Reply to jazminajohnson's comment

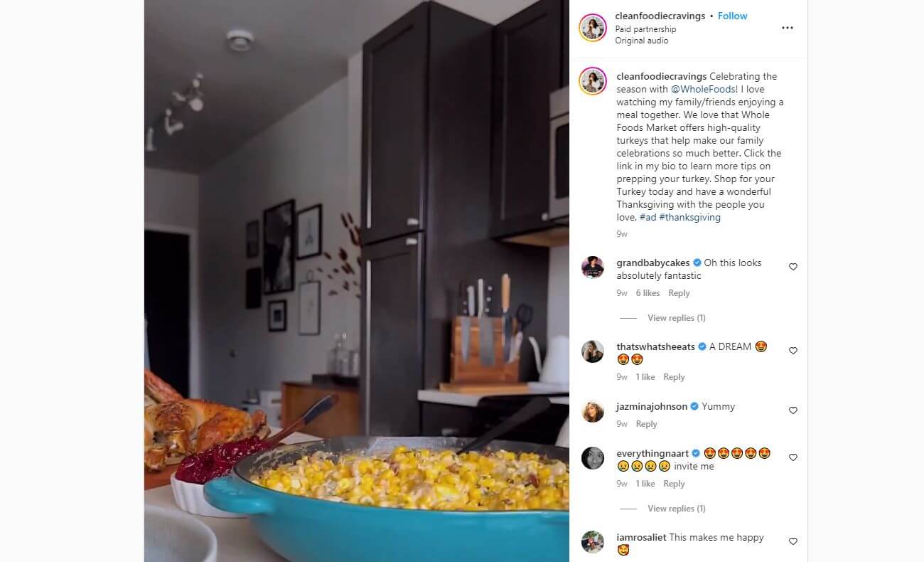click(x=646, y=424)
